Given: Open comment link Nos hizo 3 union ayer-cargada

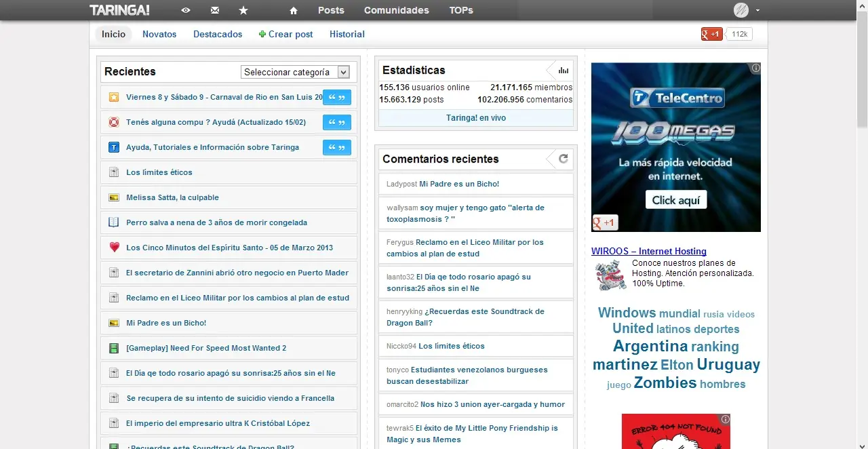Looking at the screenshot, I should pos(492,404).
